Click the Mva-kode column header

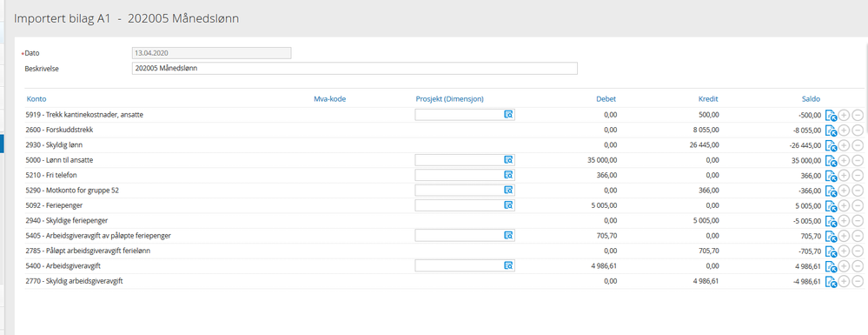[x=329, y=98]
